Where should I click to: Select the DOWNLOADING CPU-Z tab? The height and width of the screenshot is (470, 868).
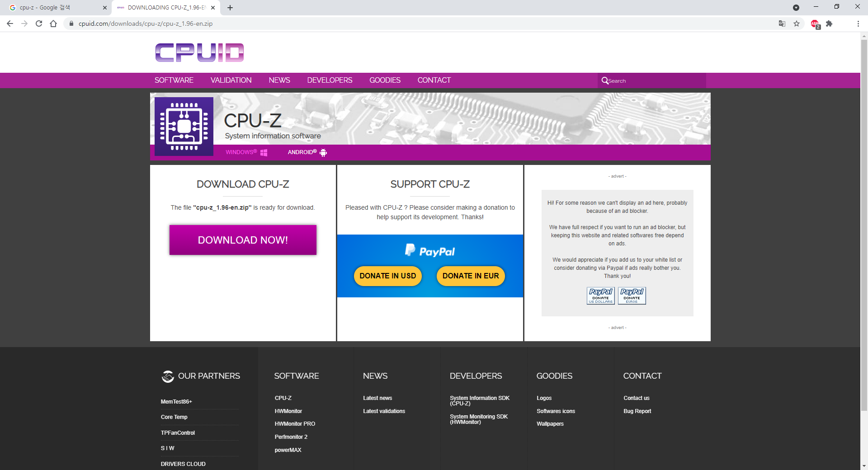[166, 8]
